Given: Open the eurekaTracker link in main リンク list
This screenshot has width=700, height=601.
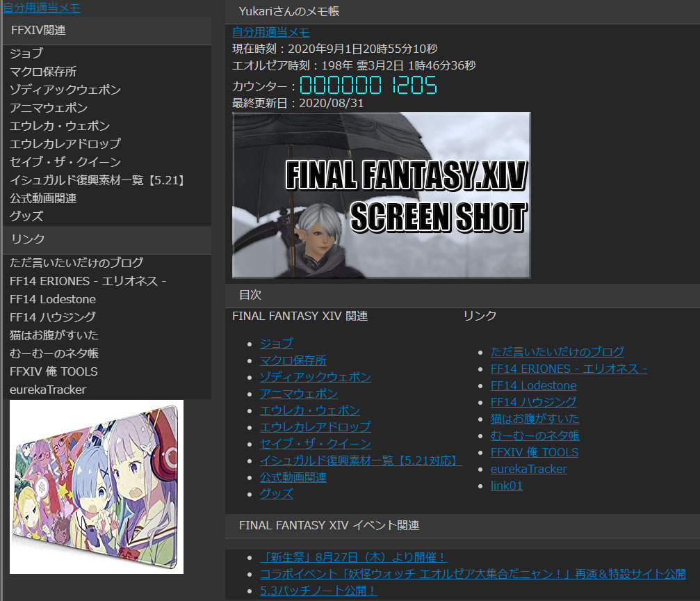Looking at the screenshot, I should click(x=528, y=469).
